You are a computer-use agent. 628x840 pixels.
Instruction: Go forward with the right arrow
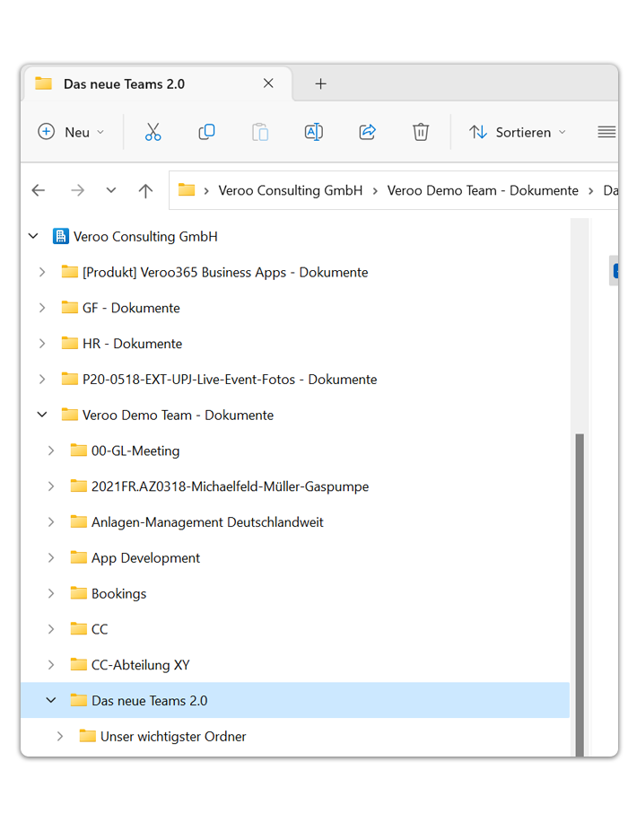click(78, 190)
